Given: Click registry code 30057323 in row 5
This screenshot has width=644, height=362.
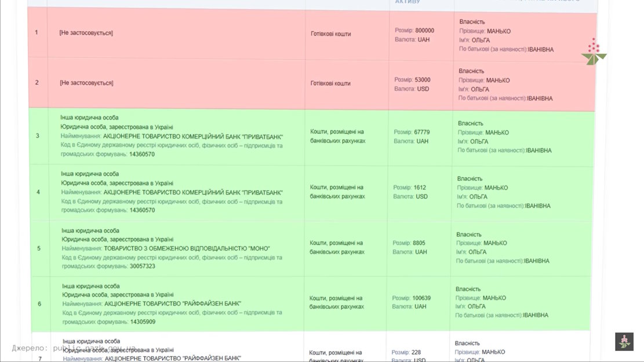Looking at the screenshot, I should pos(142,266).
